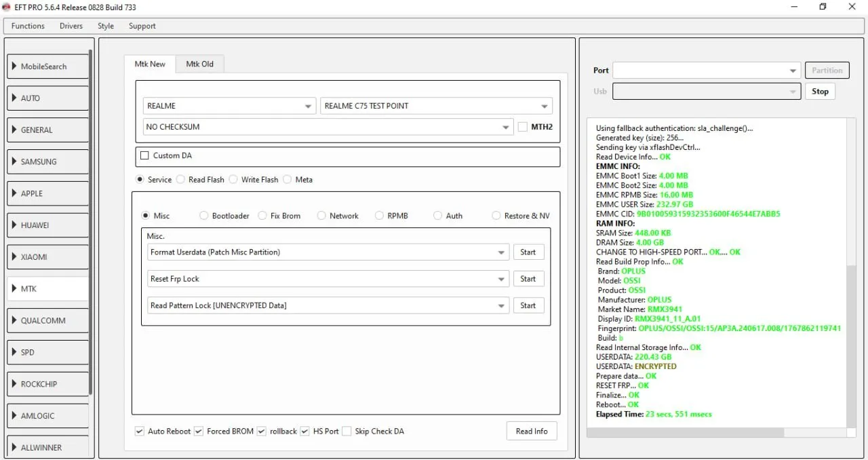Select the Mtk New tab
This screenshot has width=868, height=460.
[150, 64]
